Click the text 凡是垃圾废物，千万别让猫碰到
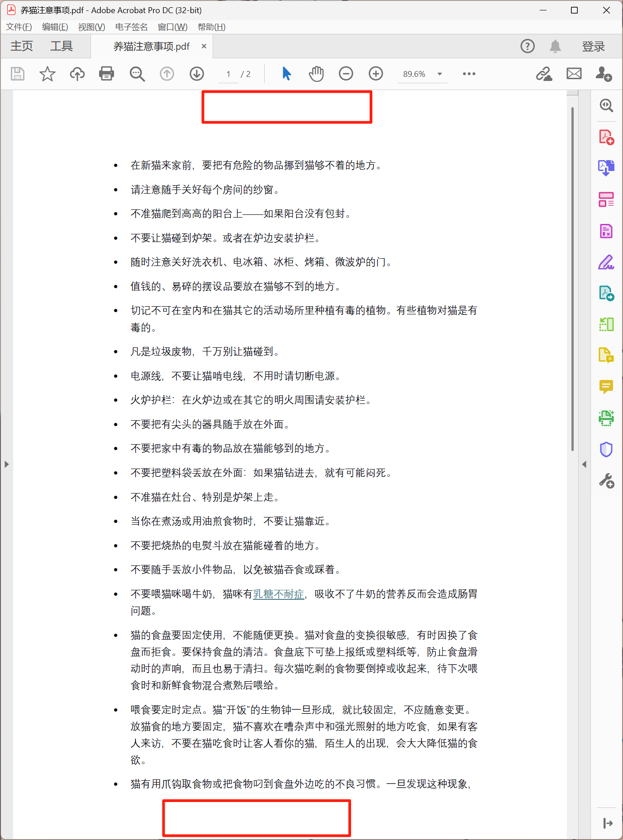 pos(205,351)
